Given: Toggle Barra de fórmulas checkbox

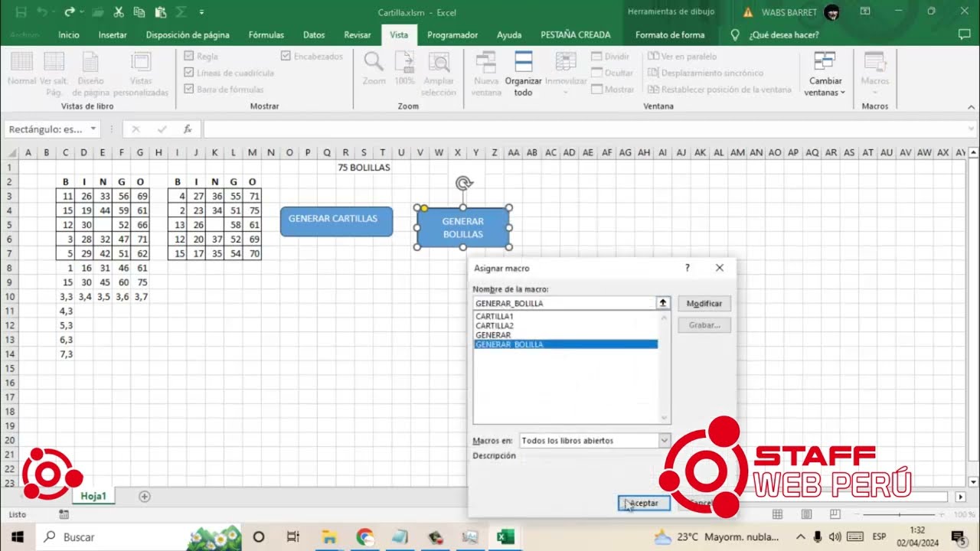Looking at the screenshot, I should (189, 90).
